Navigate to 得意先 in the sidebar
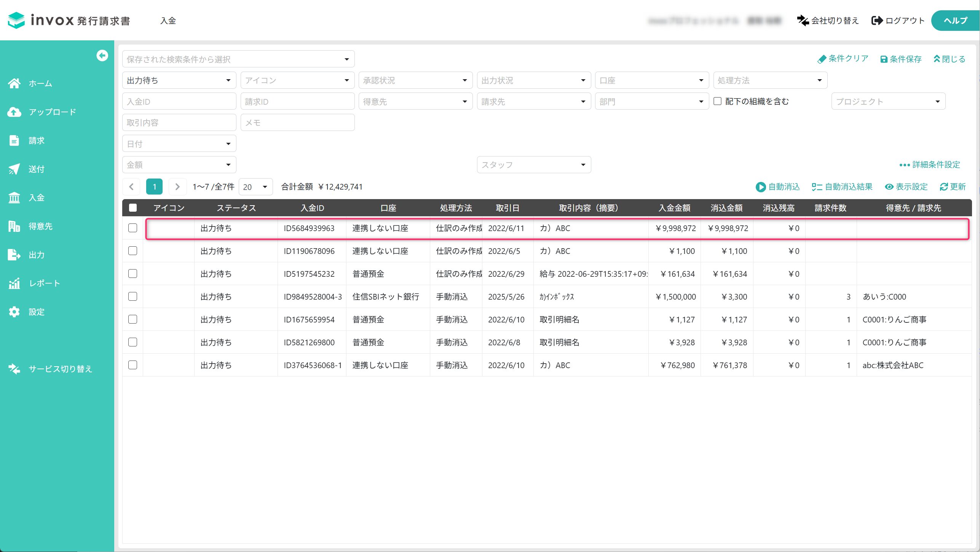 (40, 226)
